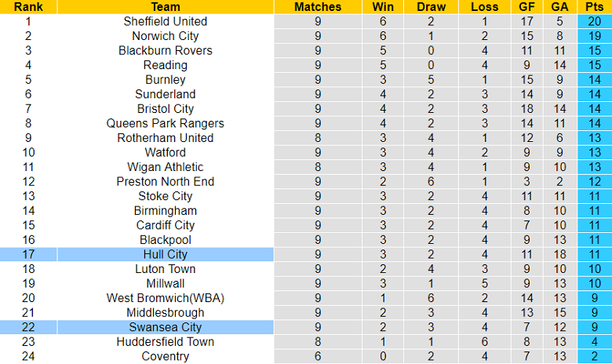The height and width of the screenshot is (364, 612).
Task: Select the highlighted Hull City row
Action: pyautogui.click(x=166, y=254)
